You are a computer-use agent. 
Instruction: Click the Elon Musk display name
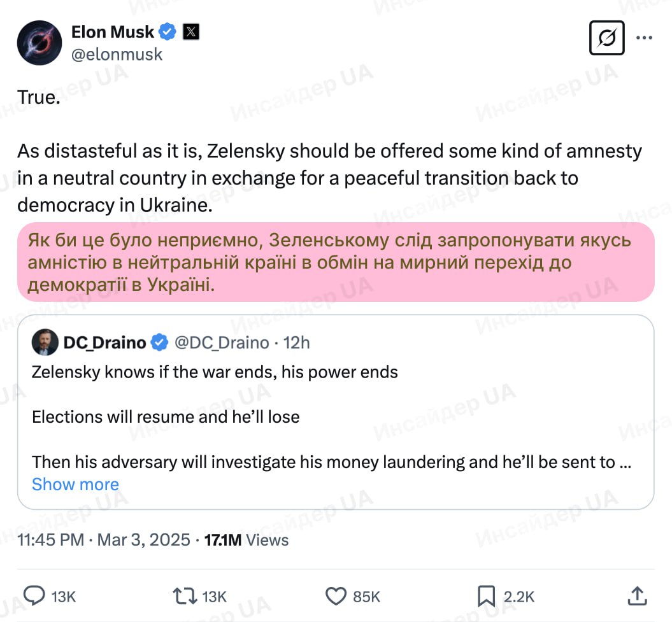(113, 31)
